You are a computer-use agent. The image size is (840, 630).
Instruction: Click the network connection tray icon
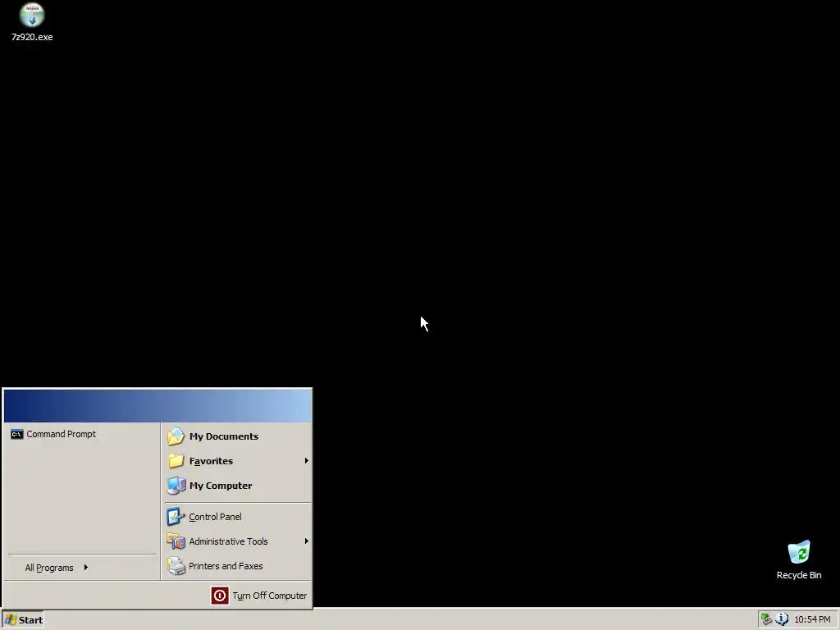[x=766, y=619]
